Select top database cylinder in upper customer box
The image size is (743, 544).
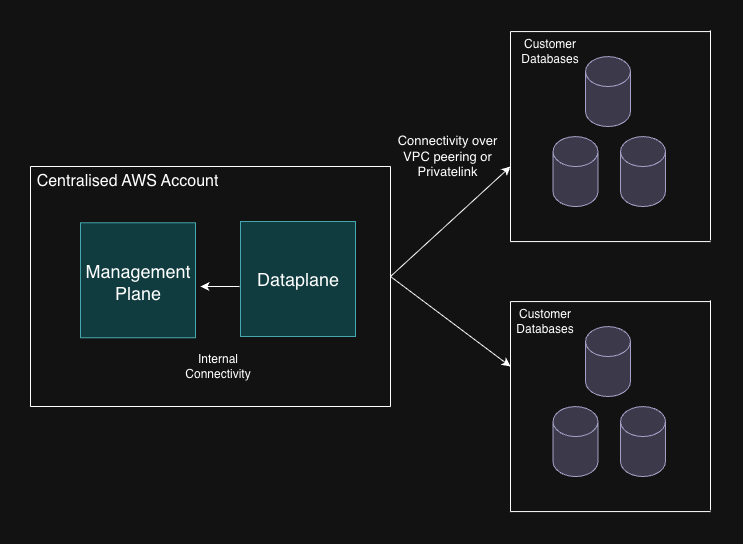(x=608, y=91)
